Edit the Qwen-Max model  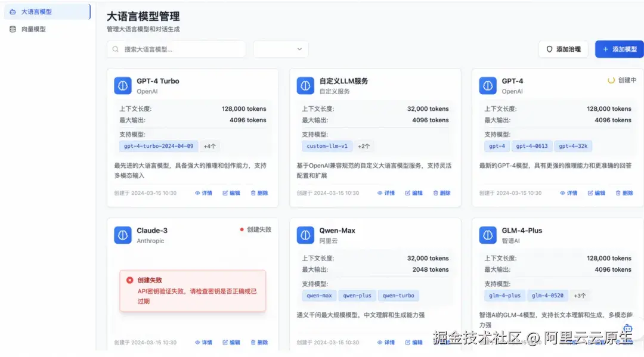point(414,342)
